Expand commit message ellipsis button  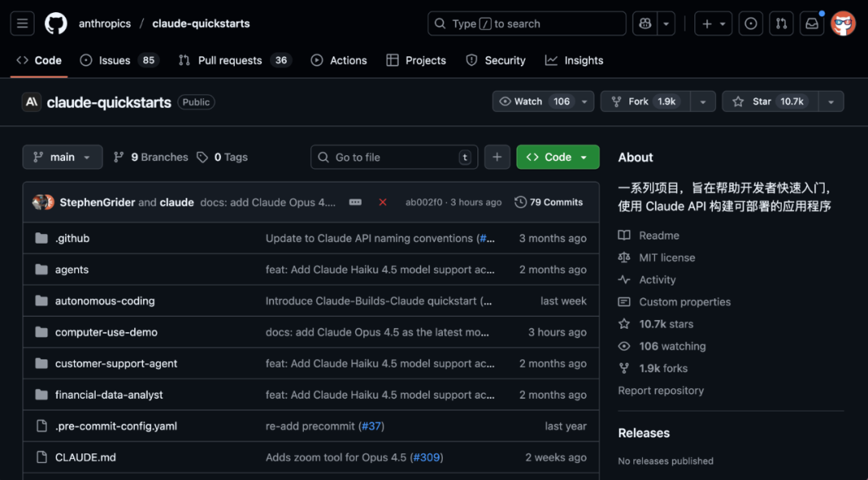(x=355, y=202)
